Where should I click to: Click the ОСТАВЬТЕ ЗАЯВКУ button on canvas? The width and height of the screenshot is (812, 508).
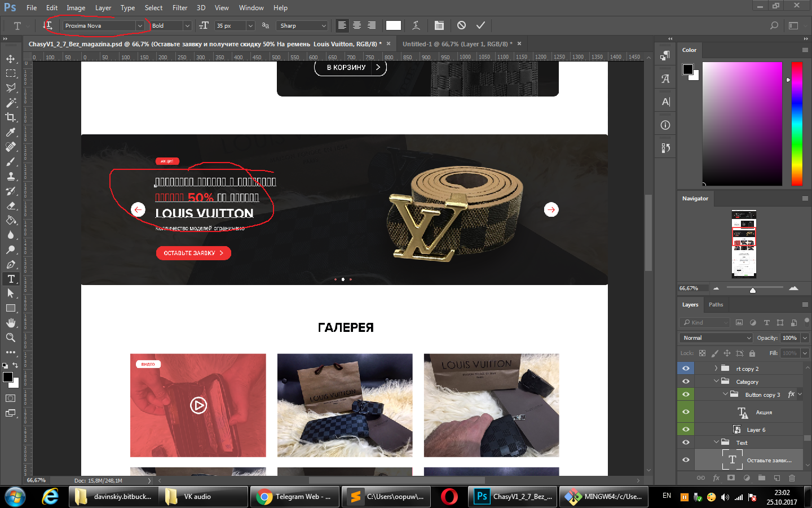coord(193,253)
